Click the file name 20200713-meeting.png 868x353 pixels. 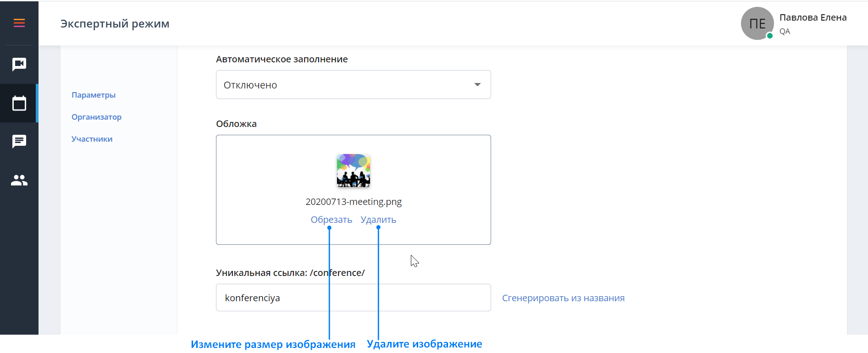[x=354, y=202]
